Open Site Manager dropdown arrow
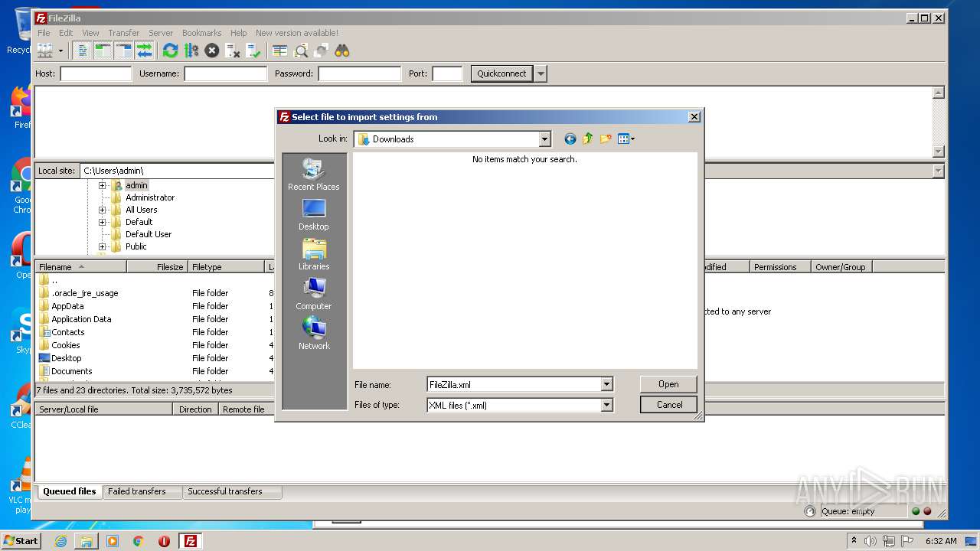 click(x=60, y=51)
